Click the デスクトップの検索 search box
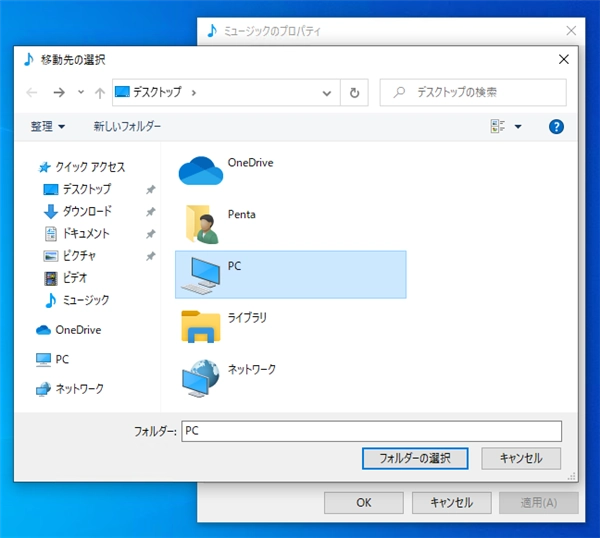The width and height of the screenshot is (600, 538). (x=473, y=92)
